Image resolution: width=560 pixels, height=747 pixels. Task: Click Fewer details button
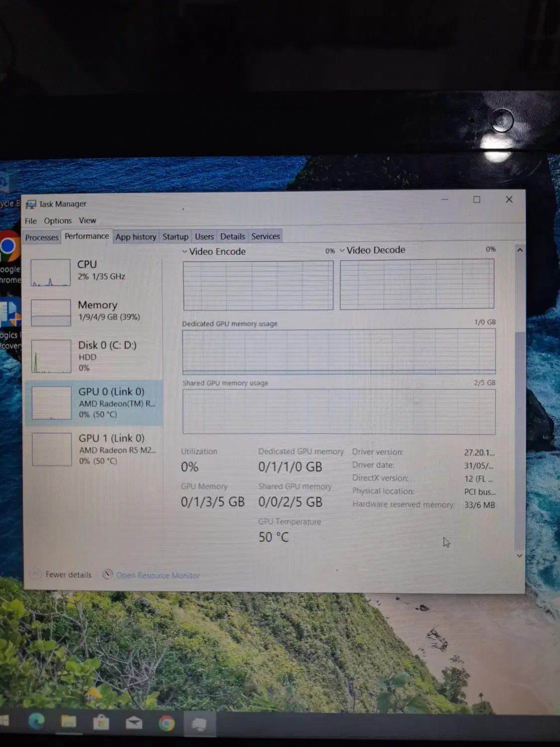[62, 574]
